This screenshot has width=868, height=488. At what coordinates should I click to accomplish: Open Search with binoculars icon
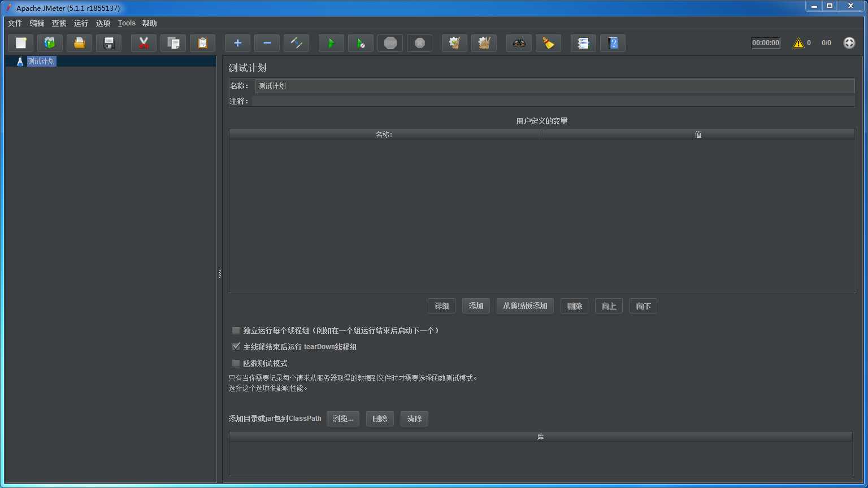pyautogui.click(x=519, y=43)
